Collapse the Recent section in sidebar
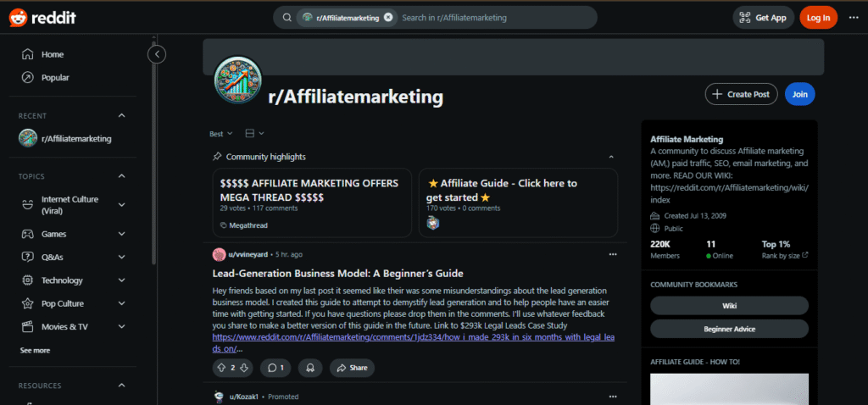Screen dimensions: 868x405 click(x=122, y=115)
